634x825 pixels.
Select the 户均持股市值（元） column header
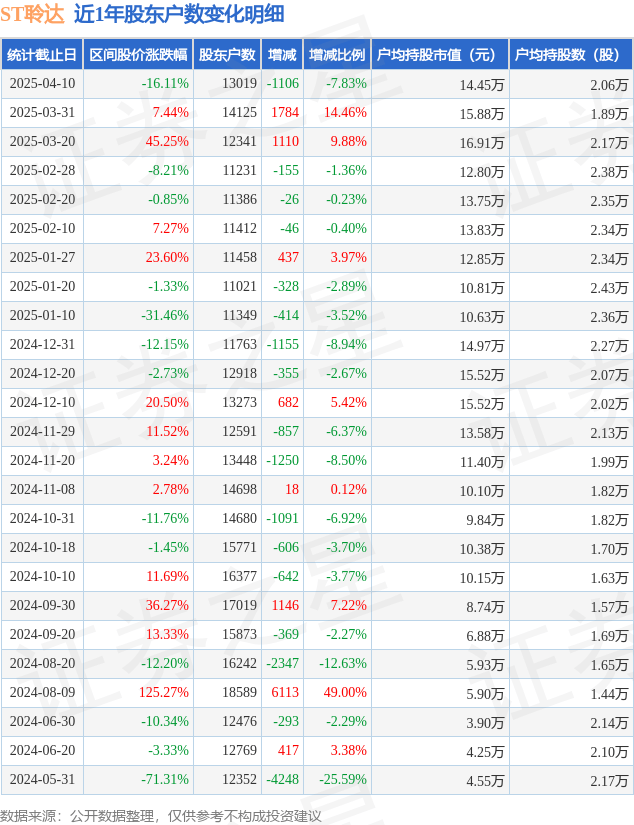point(439,55)
